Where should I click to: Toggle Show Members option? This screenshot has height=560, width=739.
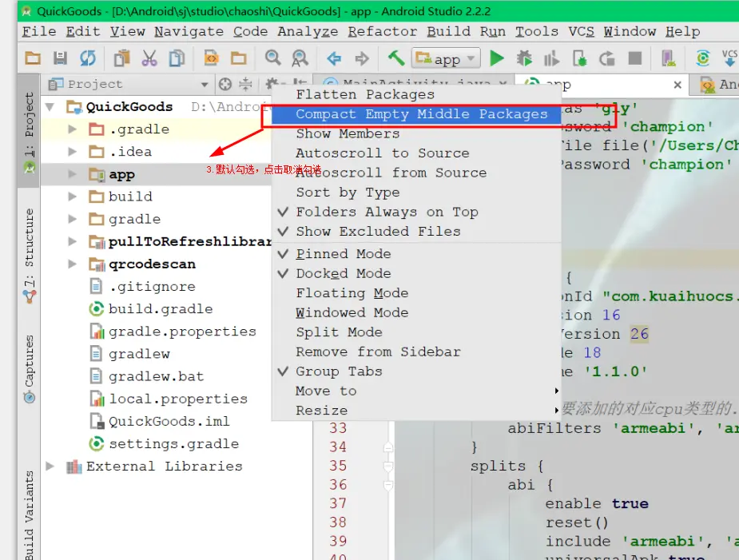pyautogui.click(x=416, y=134)
